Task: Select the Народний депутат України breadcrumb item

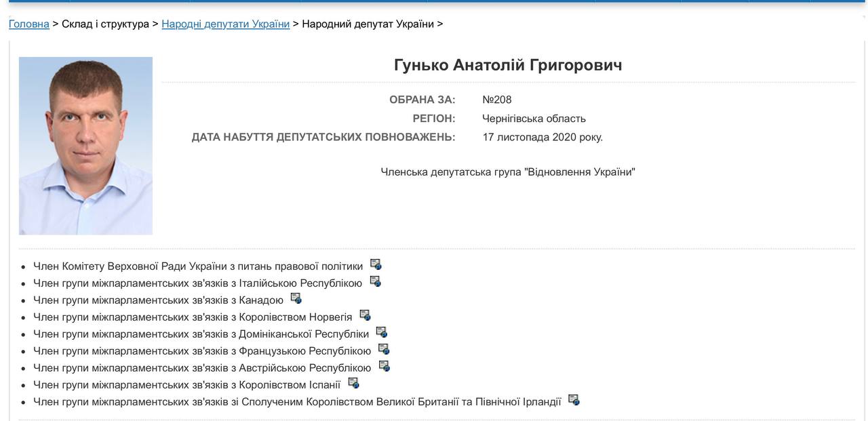Action: 368,24
